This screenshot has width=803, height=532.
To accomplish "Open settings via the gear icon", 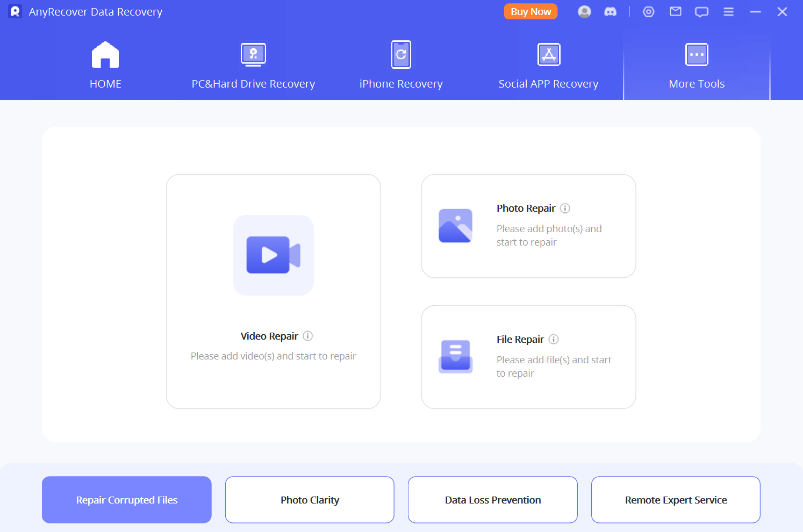I will 648,11.
